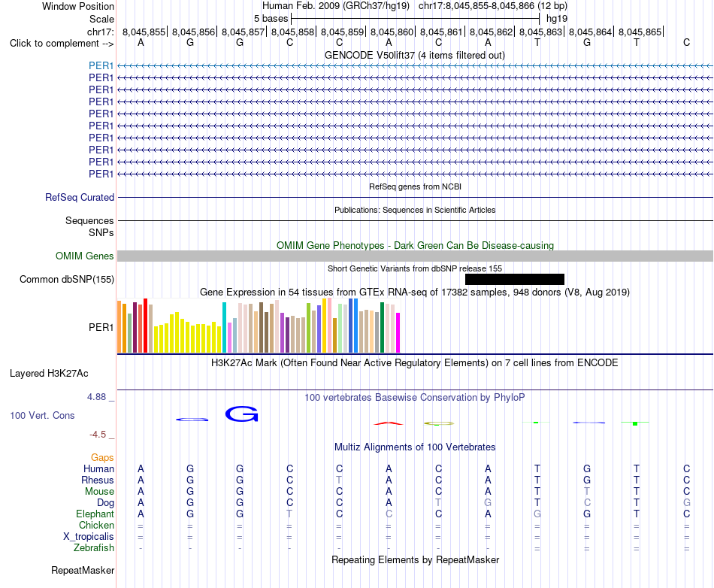The width and height of the screenshot is (714, 588).
Task: Click Human Feb. 2009 (GRCh37/hg19) text
Action: pyautogui.click(x=336, y=6)
